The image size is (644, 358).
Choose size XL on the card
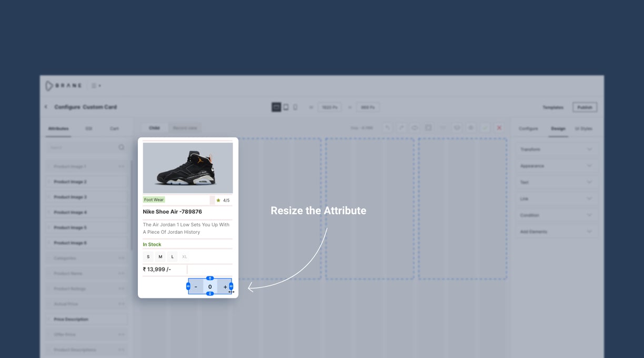[x=185, y=256]
